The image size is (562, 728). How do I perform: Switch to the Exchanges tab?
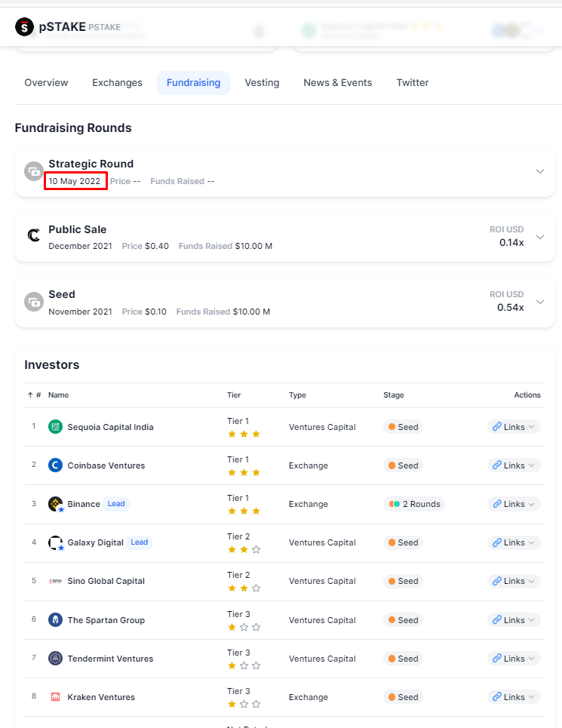(118, 83)
